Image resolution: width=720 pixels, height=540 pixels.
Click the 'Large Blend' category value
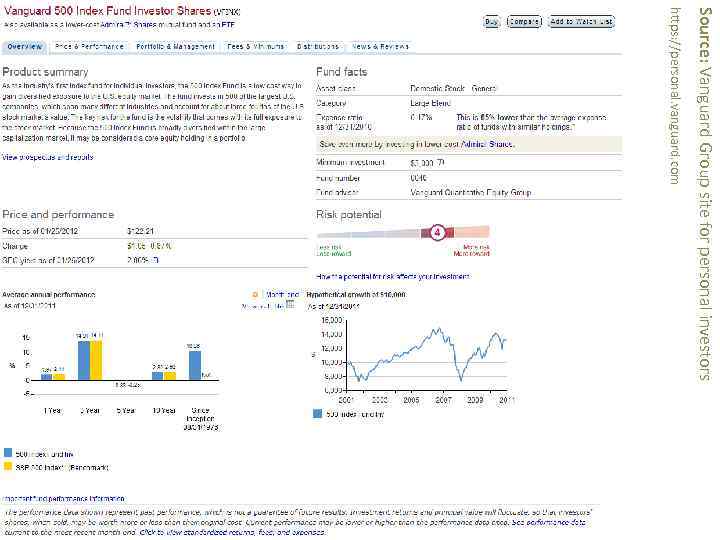[430, 103]
